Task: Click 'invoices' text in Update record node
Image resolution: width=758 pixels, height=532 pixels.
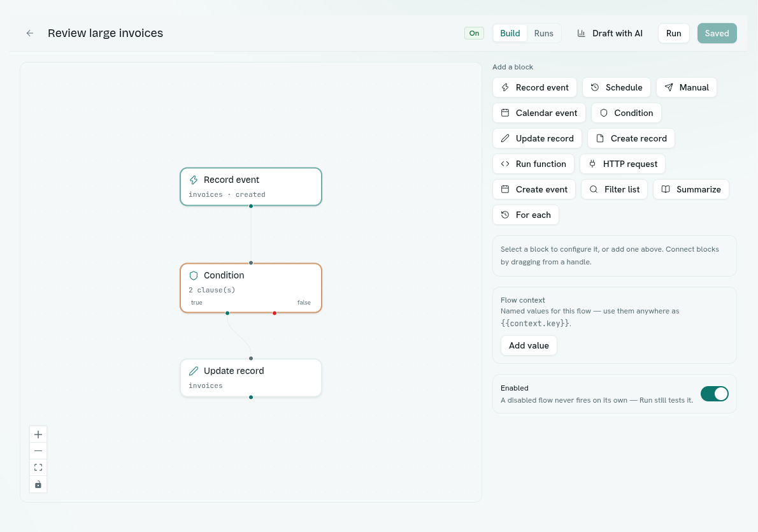Action: pyautogui.click(x=206, y=385)
